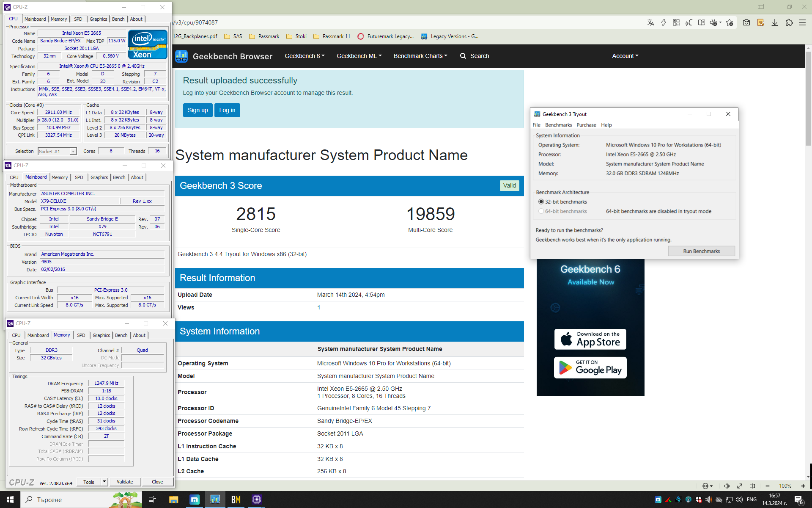Open the browser screenshot camera icon
812x508 pixels.
pos(746,23)
